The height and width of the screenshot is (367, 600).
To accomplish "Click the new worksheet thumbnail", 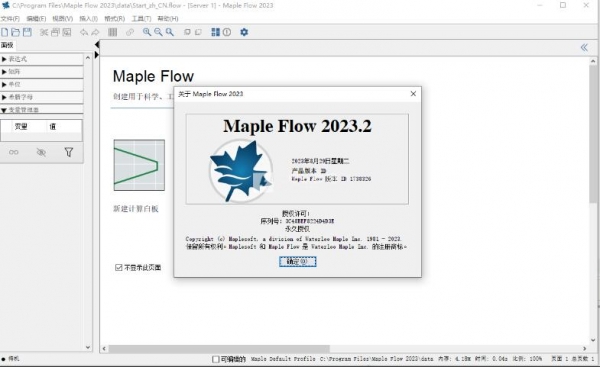I will click(139, 165).
